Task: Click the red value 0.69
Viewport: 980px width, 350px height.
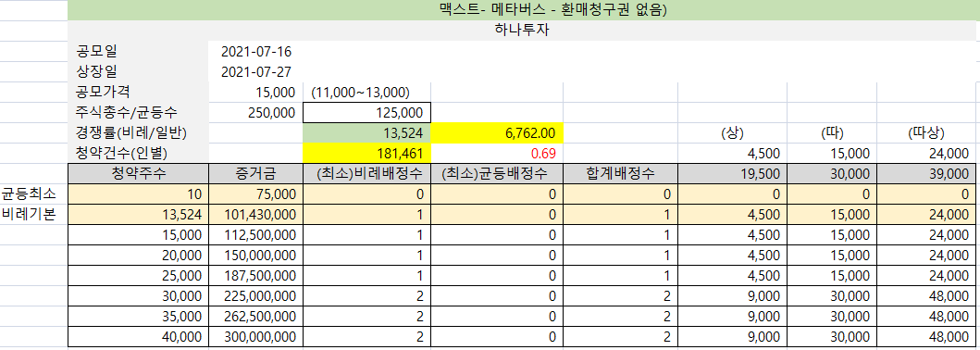Action: click(498, 153)
